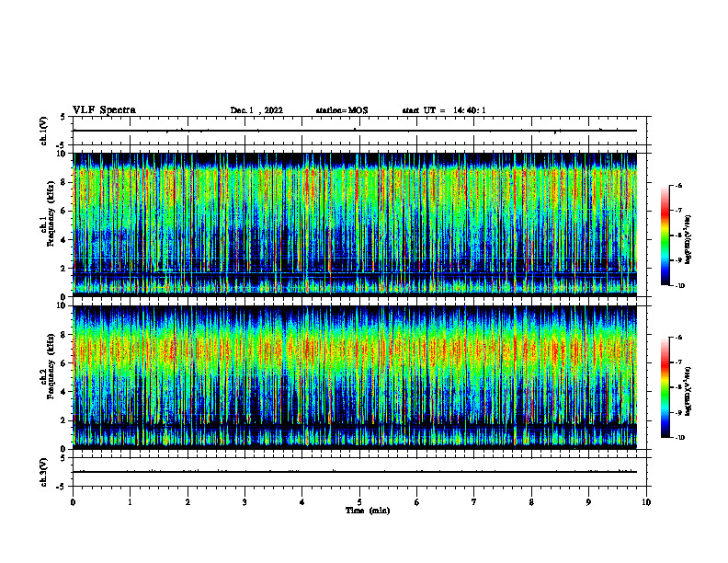
Task: Click the ch.1 voltage waveform trace
Action: pos(355,131)
